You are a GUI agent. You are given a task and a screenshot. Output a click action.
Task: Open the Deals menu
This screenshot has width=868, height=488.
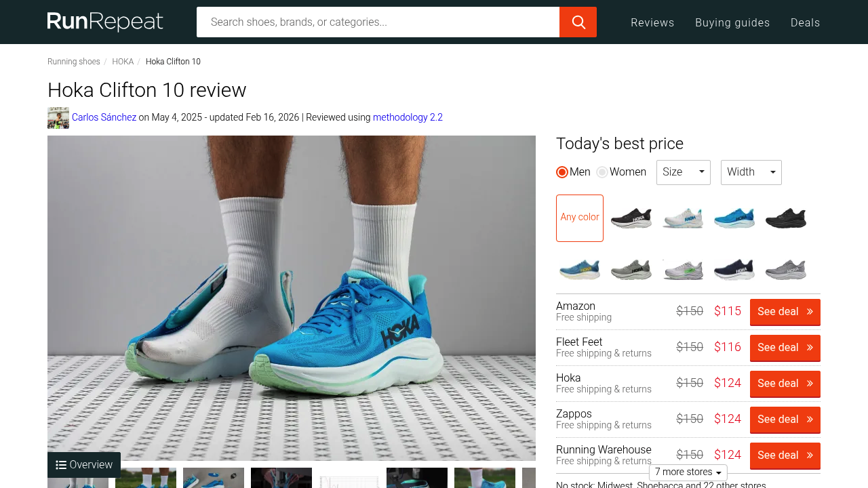point(806,22)
